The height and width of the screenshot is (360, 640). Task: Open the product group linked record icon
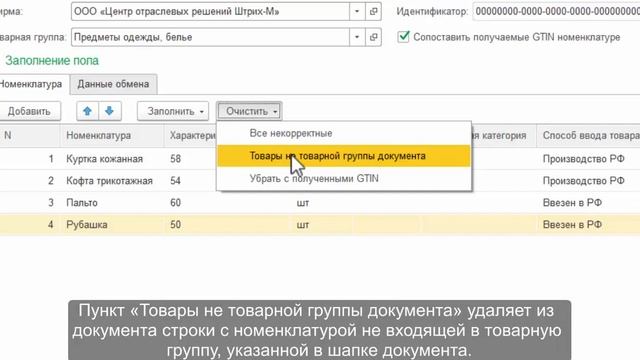click(x=373, y=37)
